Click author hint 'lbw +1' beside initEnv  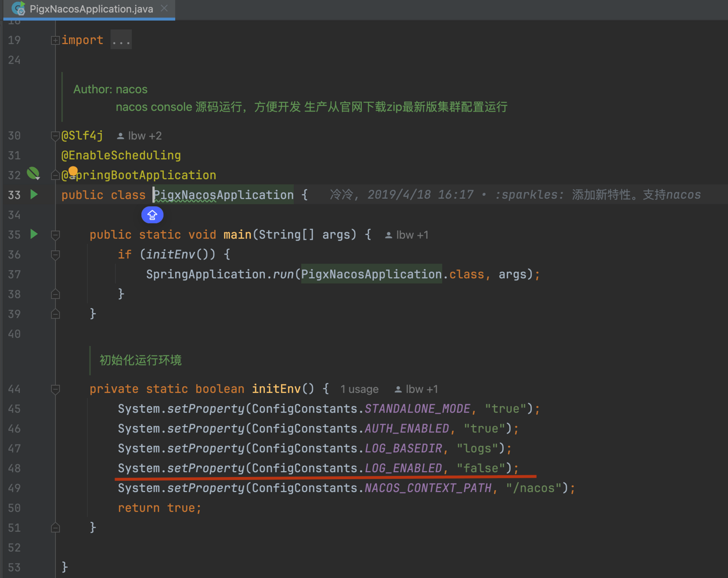pyautogui.click(x=416, y=389)
